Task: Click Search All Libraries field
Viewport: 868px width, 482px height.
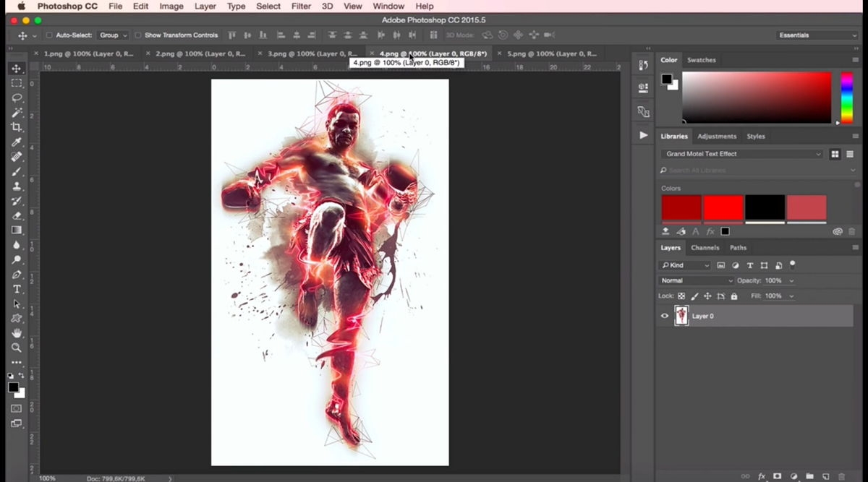Action: pyautogui.click(x=757, y=170)
